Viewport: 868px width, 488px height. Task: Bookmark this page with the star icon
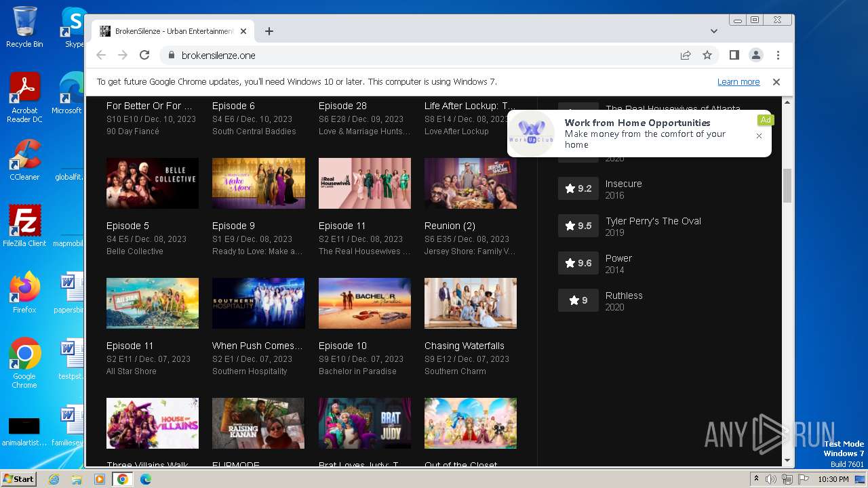707,56
